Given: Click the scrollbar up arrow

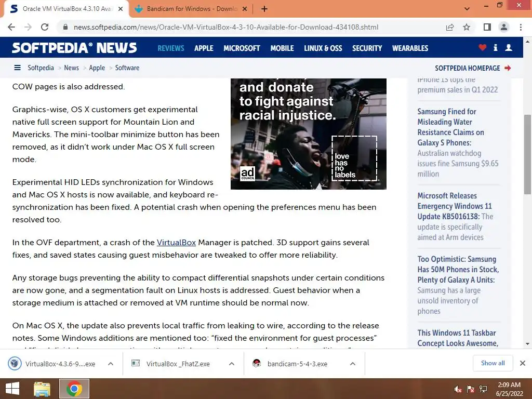Looking at the screenshot, I should click(x=527, y=42).
